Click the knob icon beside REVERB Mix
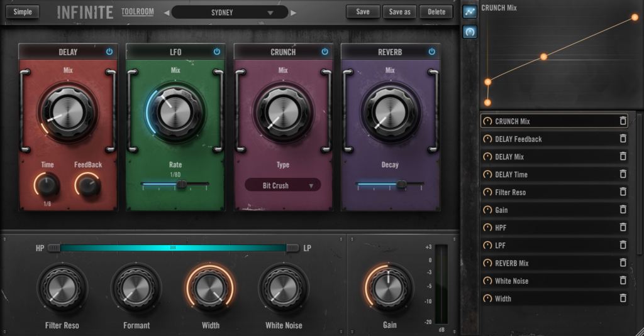This screenshot has height=336, width=644. point(487,263)
